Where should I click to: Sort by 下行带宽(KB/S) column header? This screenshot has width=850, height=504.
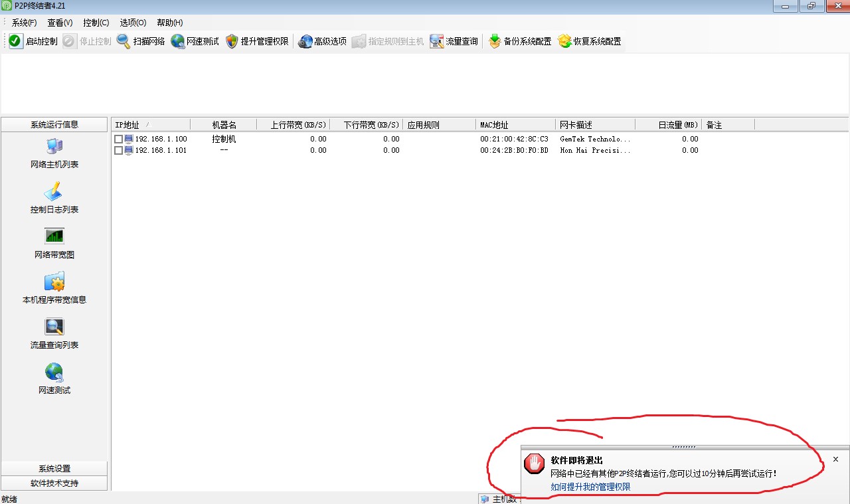coord(367,125)
